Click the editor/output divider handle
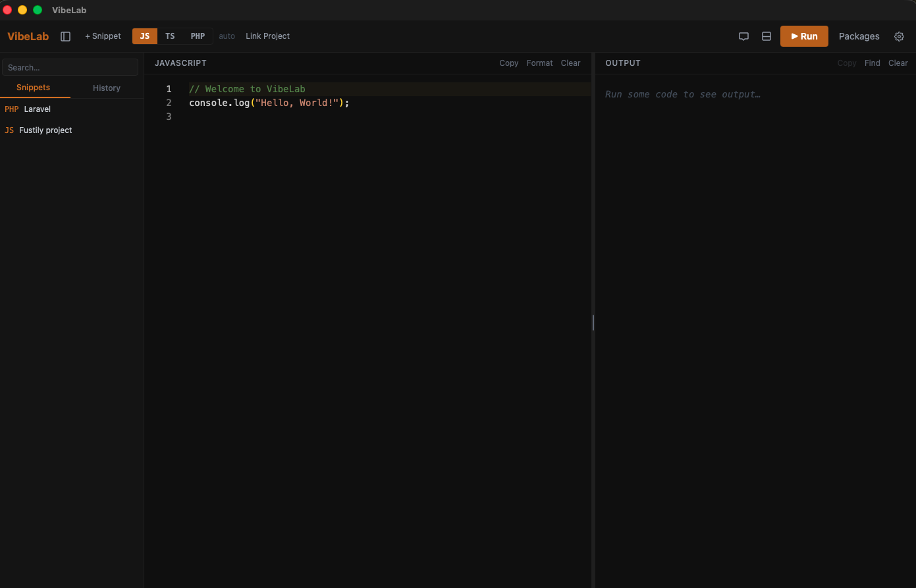The width and height of the screenshot is (916, 588). coord(593,323)
